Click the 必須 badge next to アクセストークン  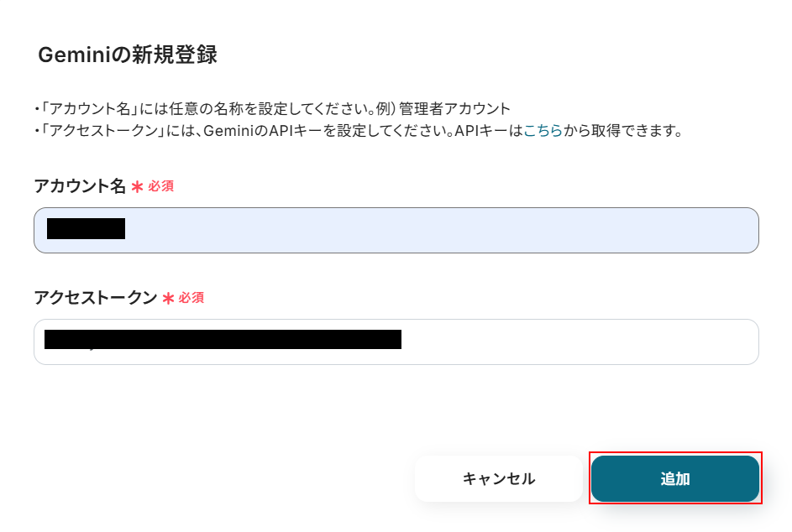(191, 298)
